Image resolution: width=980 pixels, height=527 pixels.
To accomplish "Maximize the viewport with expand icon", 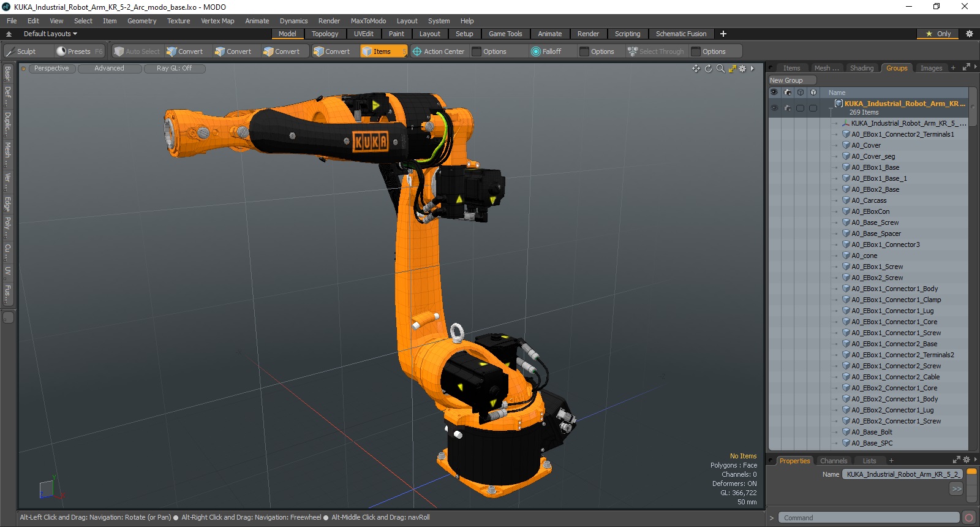I will (732, 69).
